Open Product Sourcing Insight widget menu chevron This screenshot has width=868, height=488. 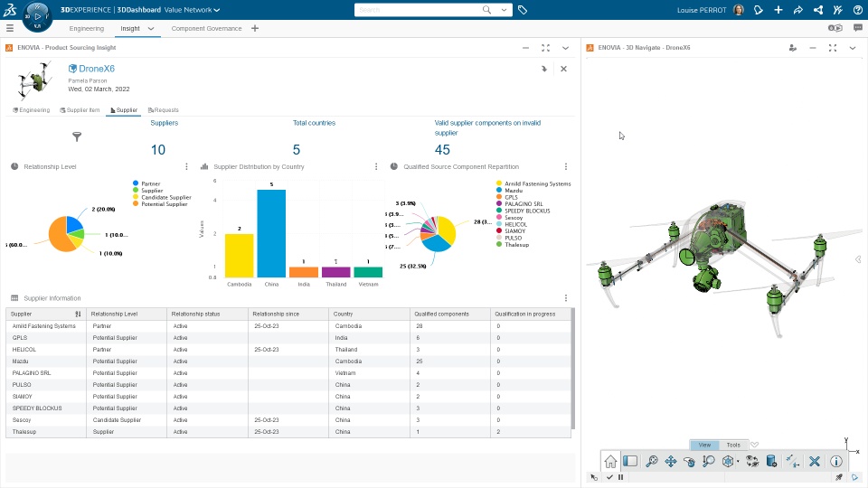pyautogui.click(x=565, y=48)
